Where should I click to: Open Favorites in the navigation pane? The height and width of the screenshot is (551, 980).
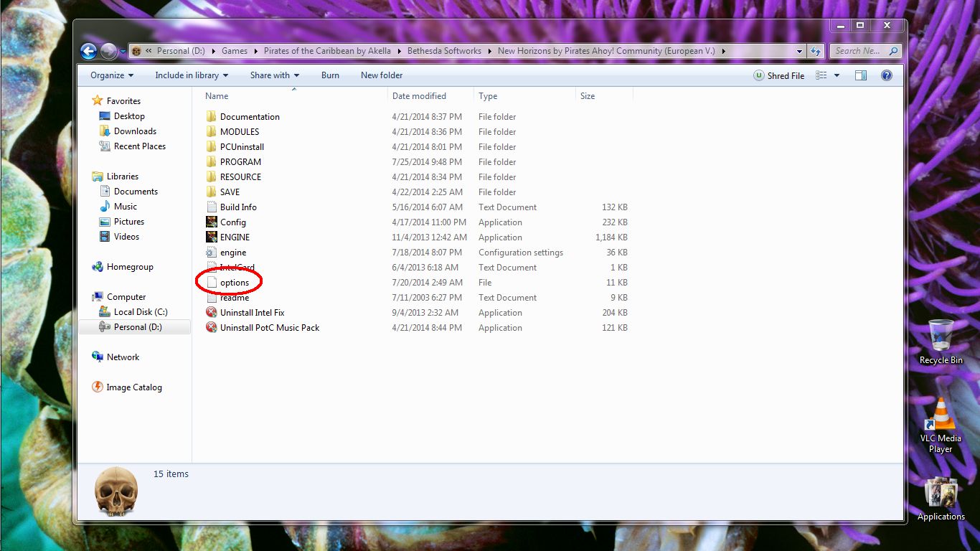(123, 101)
